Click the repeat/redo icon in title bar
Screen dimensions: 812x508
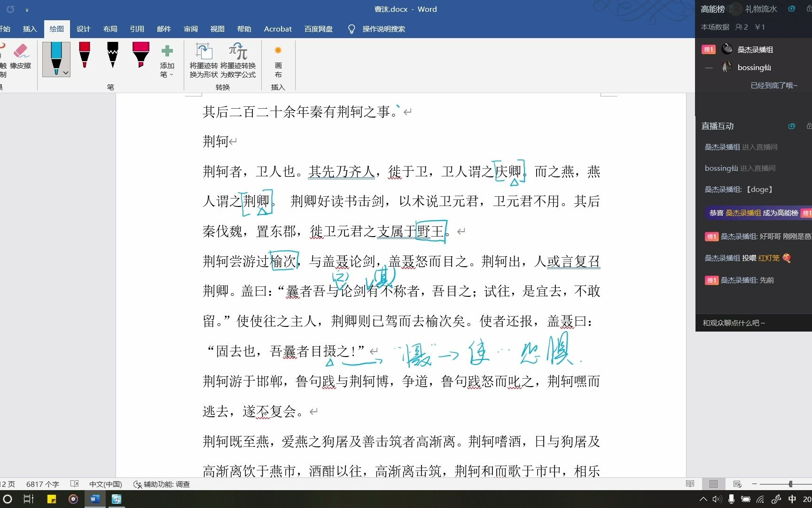click(10, 9)
